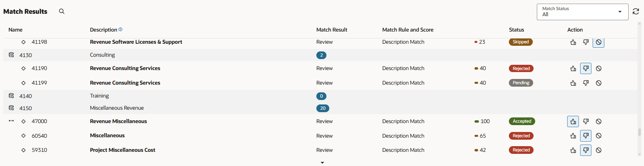Open the Match Status dropdown
644x166 pixels.
(583, 12)
